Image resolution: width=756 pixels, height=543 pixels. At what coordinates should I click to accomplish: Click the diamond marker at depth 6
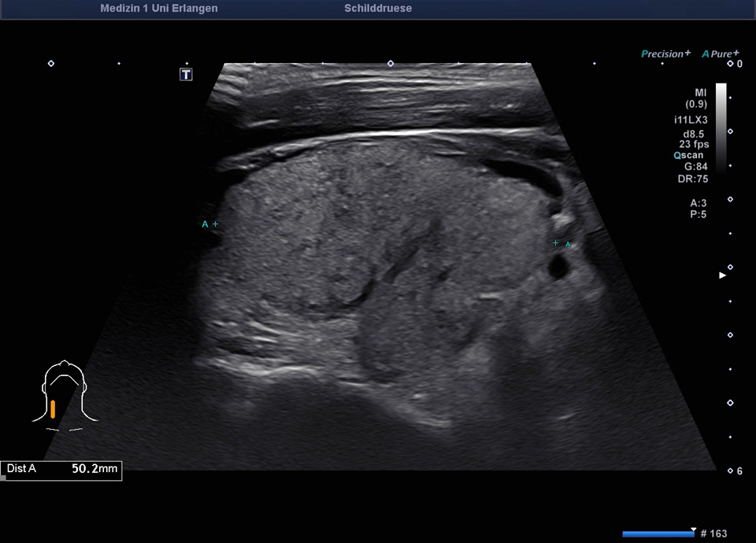[730, 471]
